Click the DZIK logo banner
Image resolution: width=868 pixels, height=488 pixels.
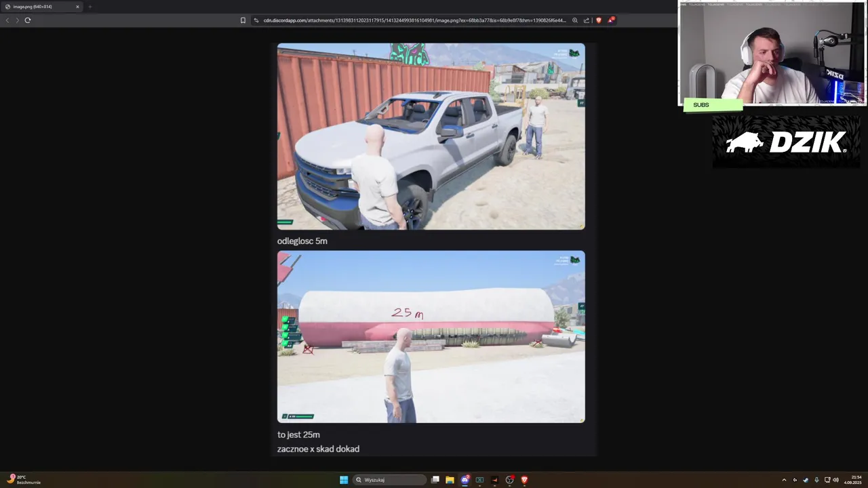[x=786, y=142]
